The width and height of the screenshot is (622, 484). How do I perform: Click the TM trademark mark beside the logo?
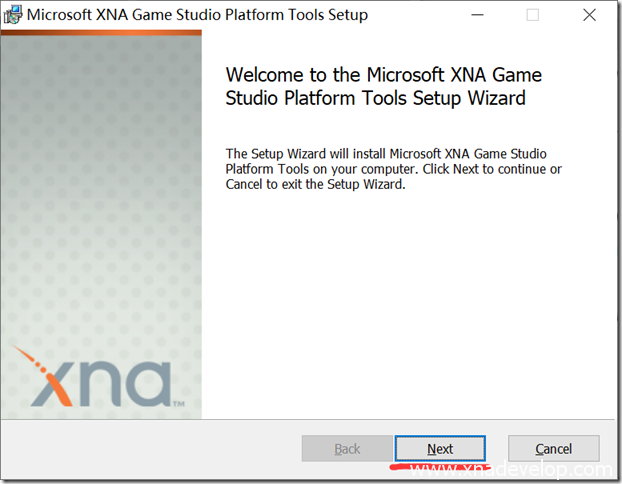pyautogui.click(x=178, y=404)
